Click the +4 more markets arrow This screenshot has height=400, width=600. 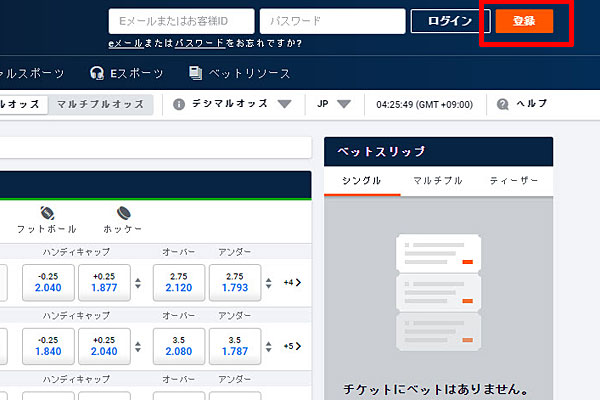pyautogui.click(x=292, y=282)
